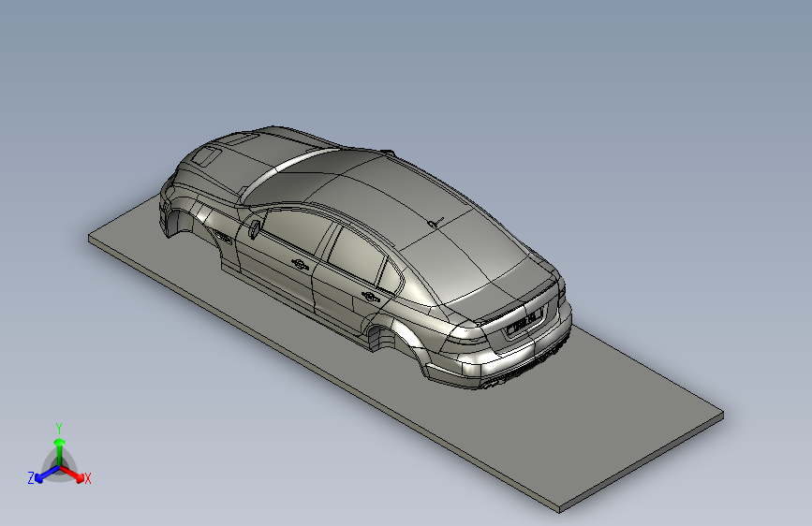Select the rear license plate on the car
This screenshot has height=526, width=812.
(x=524, y=322)
